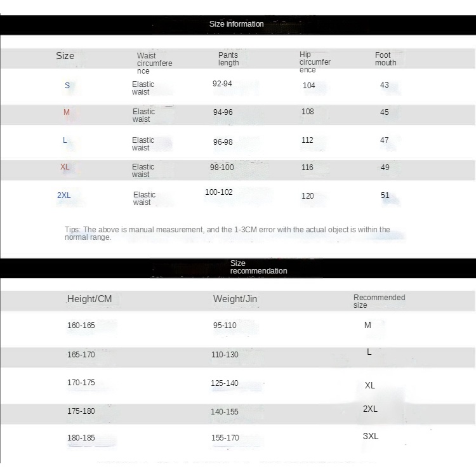Click the "Hip circumference" column heading
The width and height of the screenshot is (476, 476).
coord(315,62)
